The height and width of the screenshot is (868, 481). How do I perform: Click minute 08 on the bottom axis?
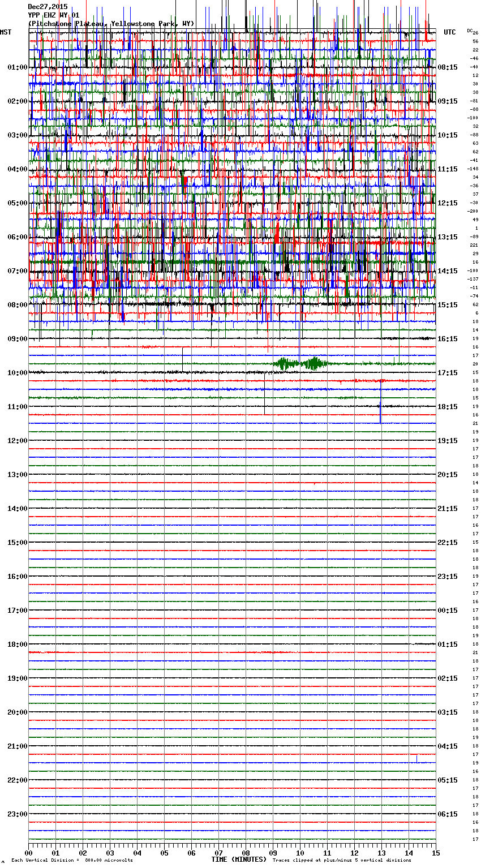click(246, 853)
